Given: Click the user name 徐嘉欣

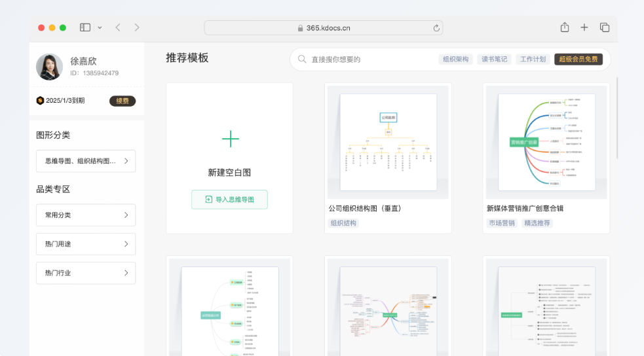Looking at the screenshot, I should tap(83, 61).
